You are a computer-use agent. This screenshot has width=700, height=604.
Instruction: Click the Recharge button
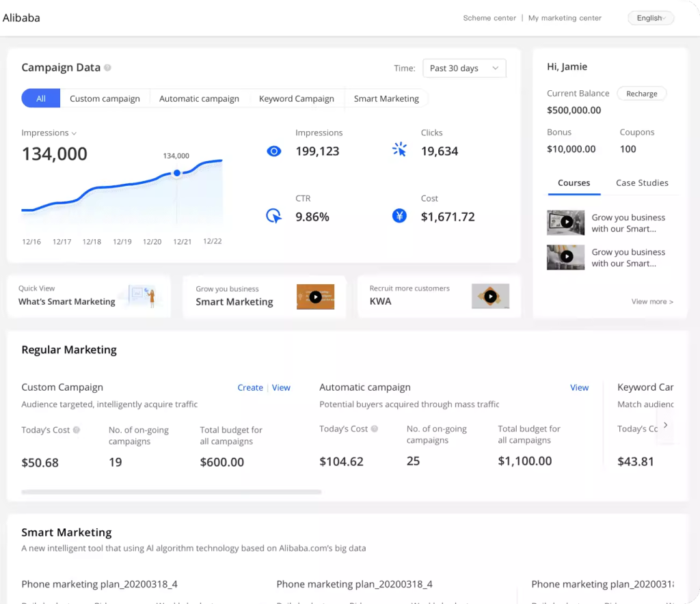tap(641, 94)
